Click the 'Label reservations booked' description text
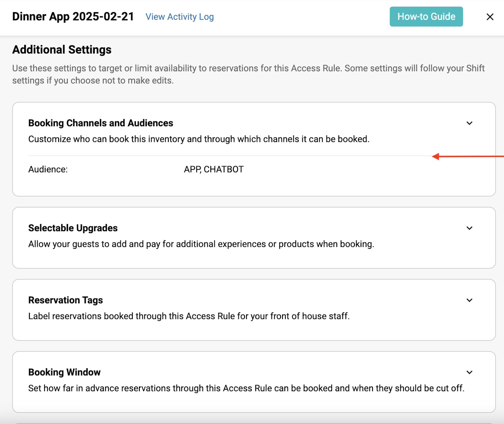The image size is (504, 424). [189, 316]
